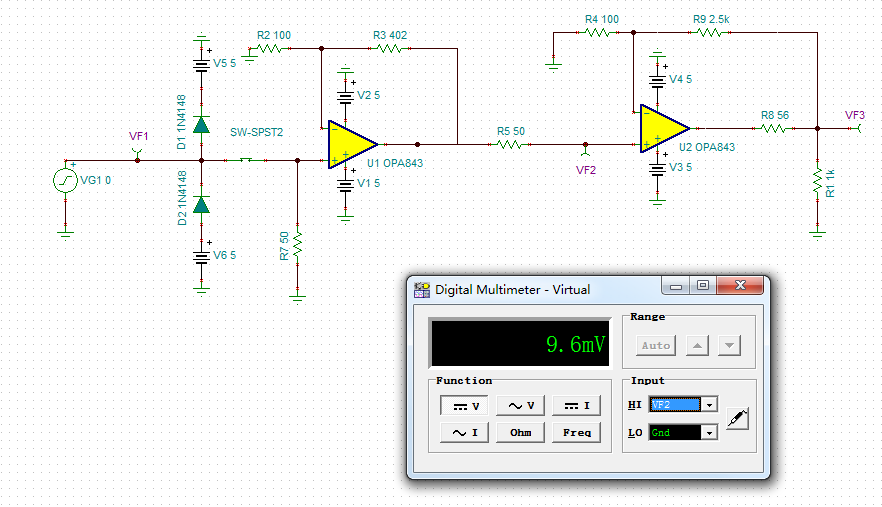Click the Digital Multimeter title bar text

point(512,290)
